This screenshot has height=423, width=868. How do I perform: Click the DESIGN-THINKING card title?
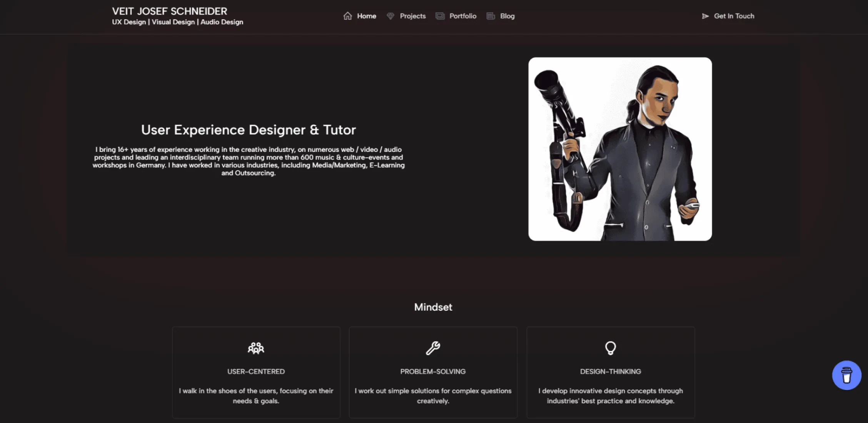(x=611, y=371)
